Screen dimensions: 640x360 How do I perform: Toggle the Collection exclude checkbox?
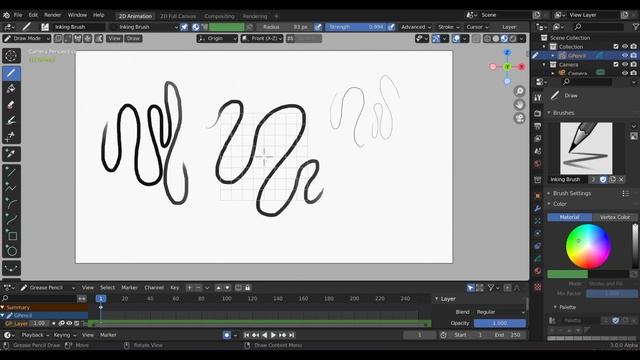pos(616,47)
